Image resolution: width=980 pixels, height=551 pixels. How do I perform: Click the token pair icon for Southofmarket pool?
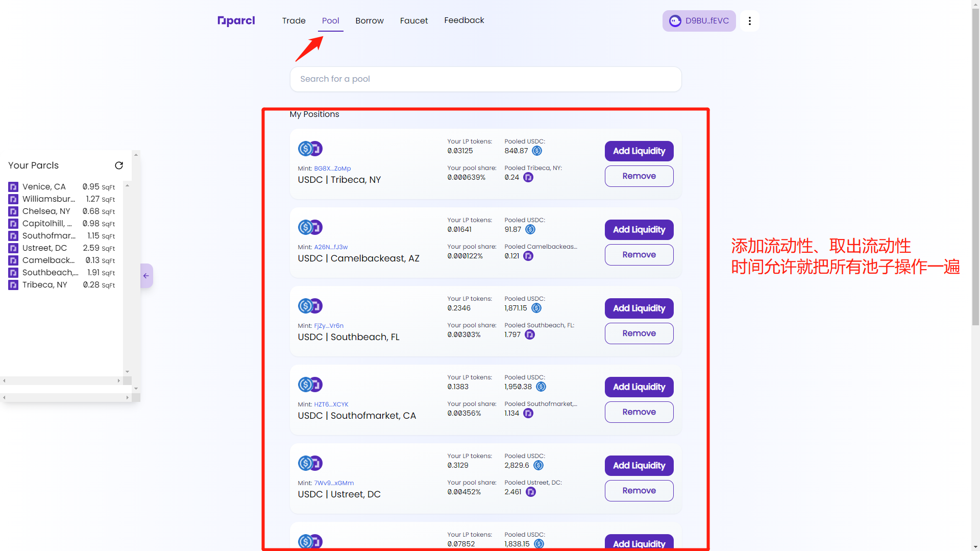(310, 385)
